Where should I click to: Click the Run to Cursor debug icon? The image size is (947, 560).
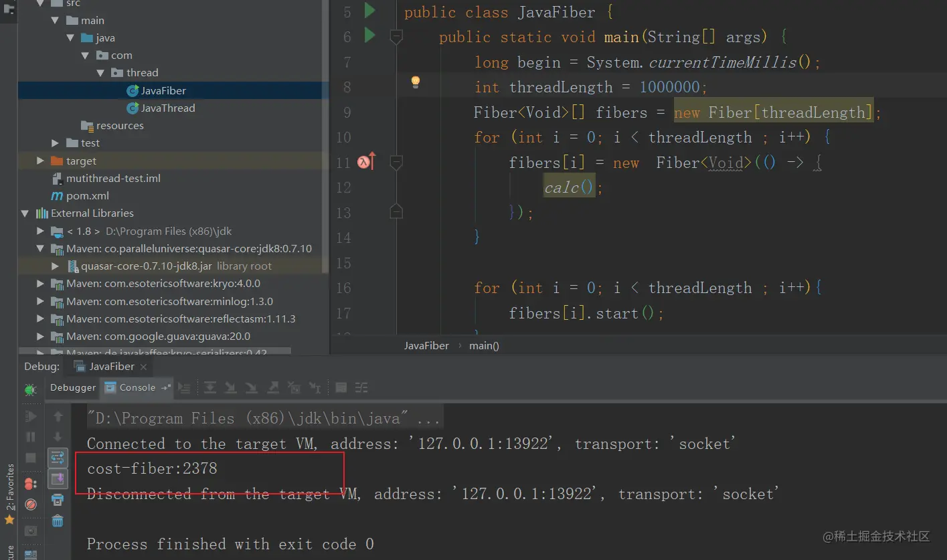tap(315, 387)
